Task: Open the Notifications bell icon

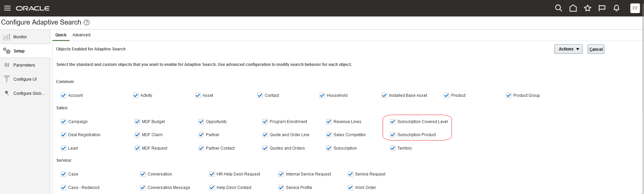Action: coord(616,8)
